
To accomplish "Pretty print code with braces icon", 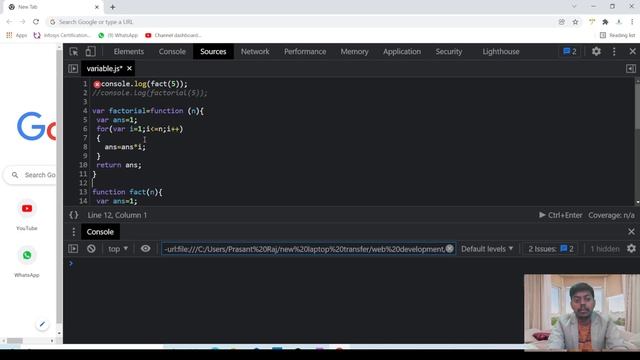I will [74, 215].
